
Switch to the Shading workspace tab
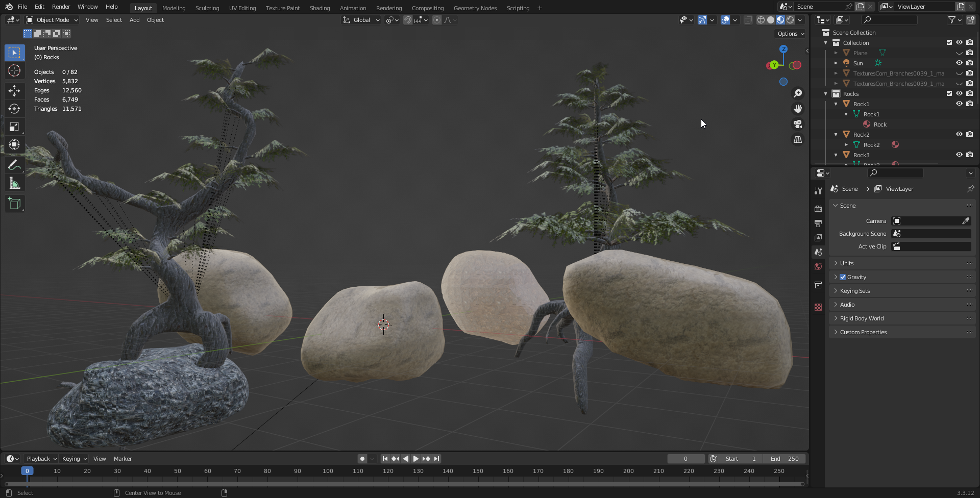[x=320, y=8]
